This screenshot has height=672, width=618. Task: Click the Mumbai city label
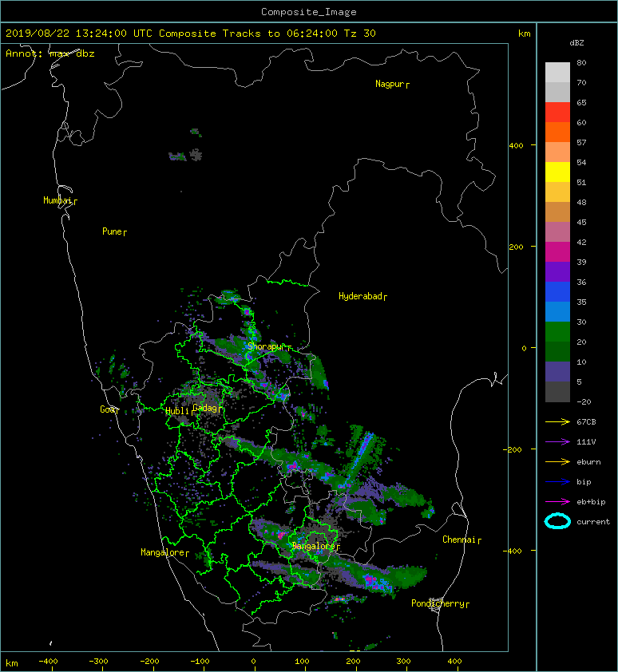(x=57, y=200)
